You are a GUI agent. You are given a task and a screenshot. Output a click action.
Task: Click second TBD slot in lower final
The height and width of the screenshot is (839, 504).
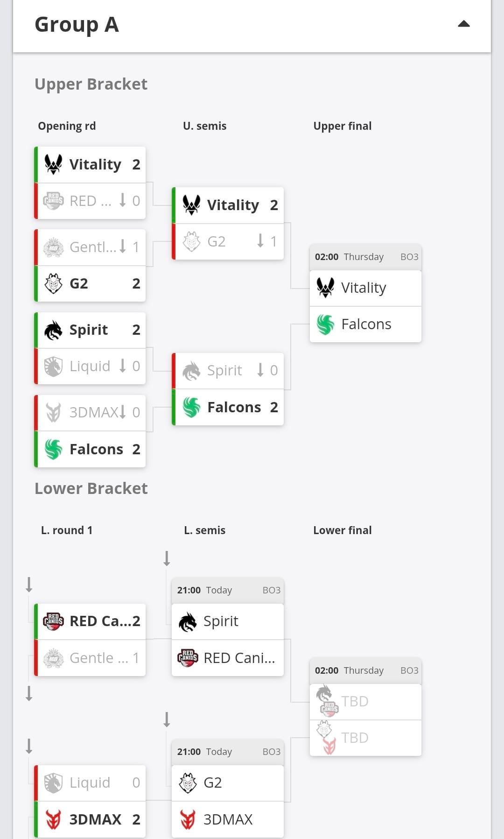point(365,738)
